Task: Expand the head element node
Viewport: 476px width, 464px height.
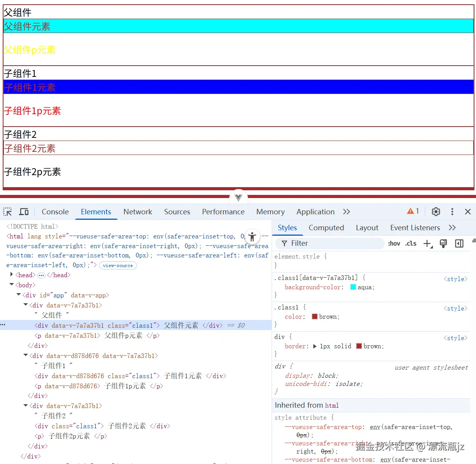Action: (x=11, y=275)
